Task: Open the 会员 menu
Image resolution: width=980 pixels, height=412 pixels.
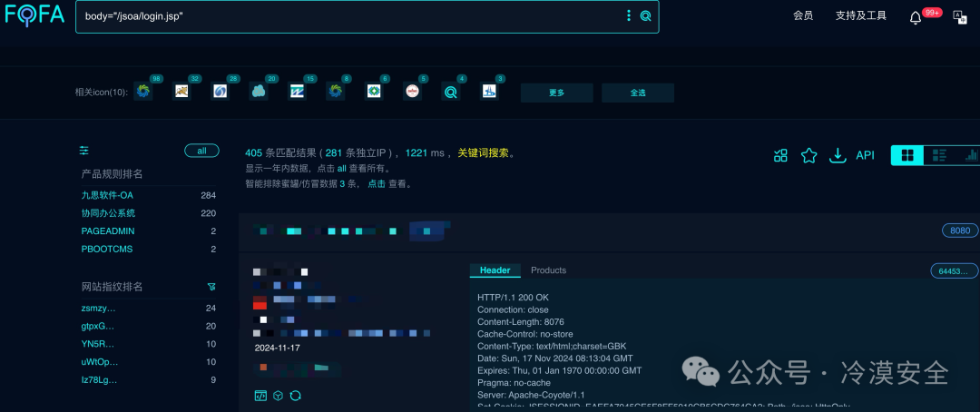Action: [803, 15]
